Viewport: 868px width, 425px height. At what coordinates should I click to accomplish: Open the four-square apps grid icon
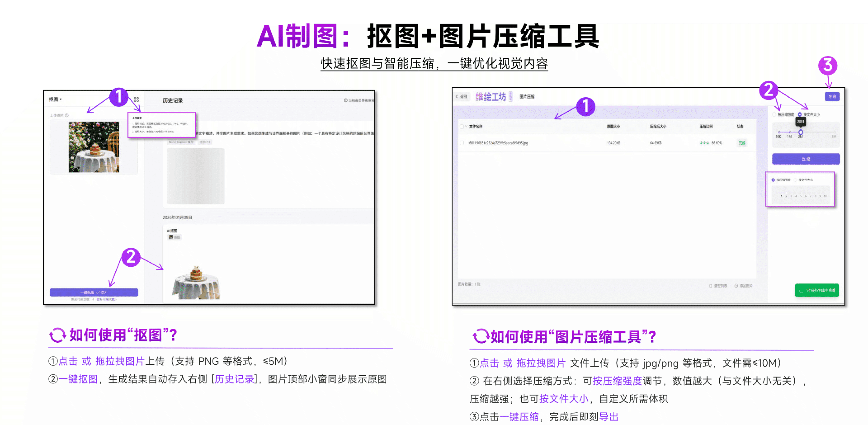tap(136, 99)
